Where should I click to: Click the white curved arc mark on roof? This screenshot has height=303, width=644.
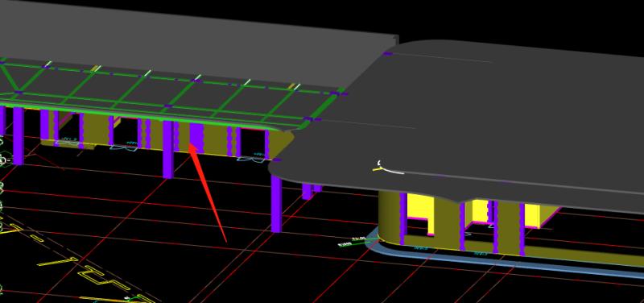pyautogui.click(x=390, y=168)
